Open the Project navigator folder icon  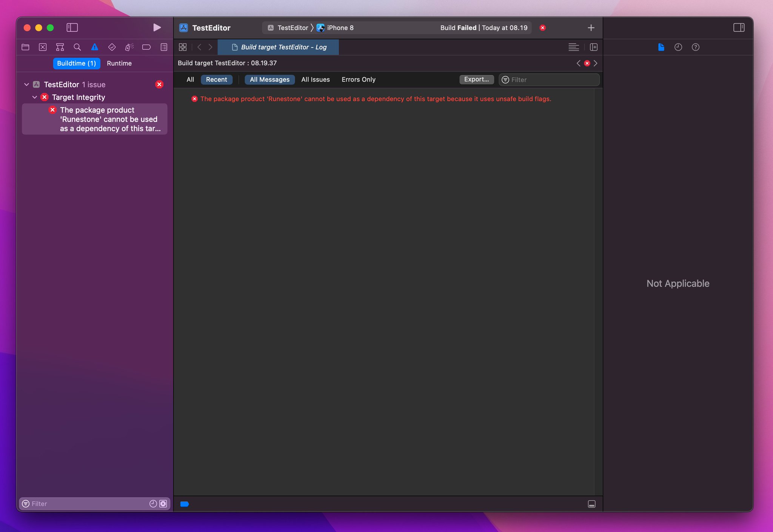tap(25, 47)
